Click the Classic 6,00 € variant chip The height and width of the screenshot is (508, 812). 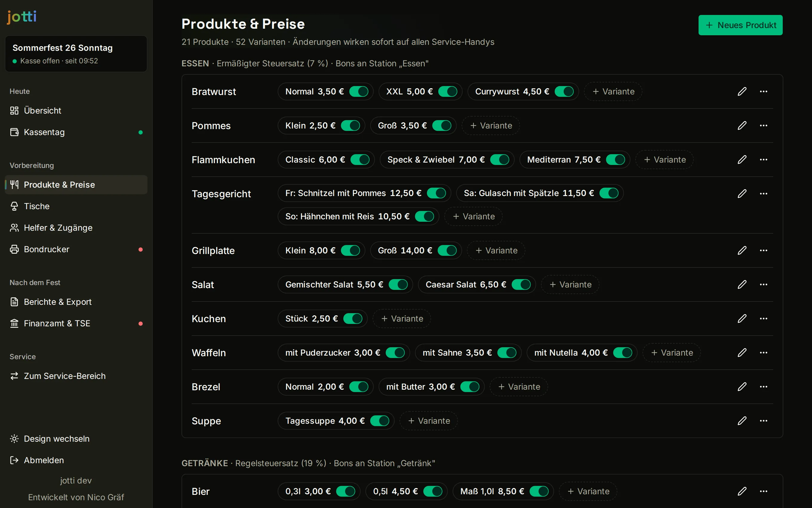(x=326, y=159)
